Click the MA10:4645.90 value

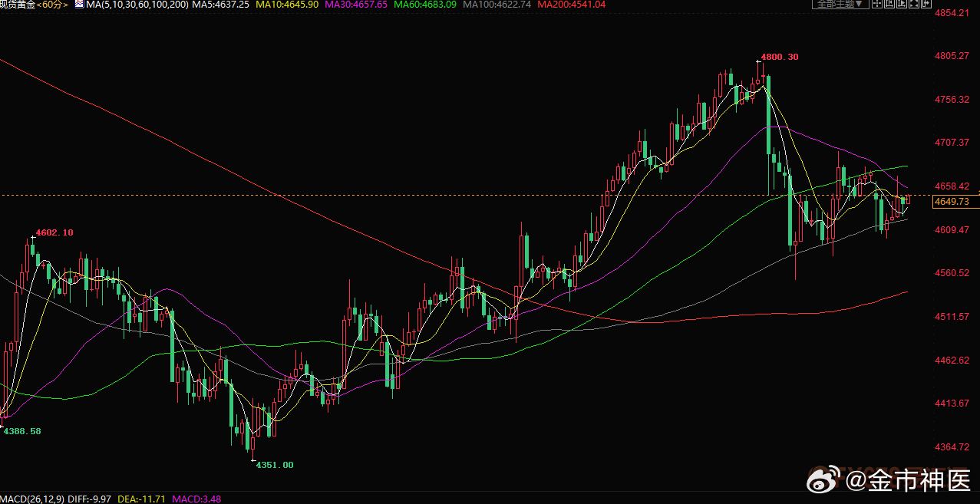tap(287, 5)
